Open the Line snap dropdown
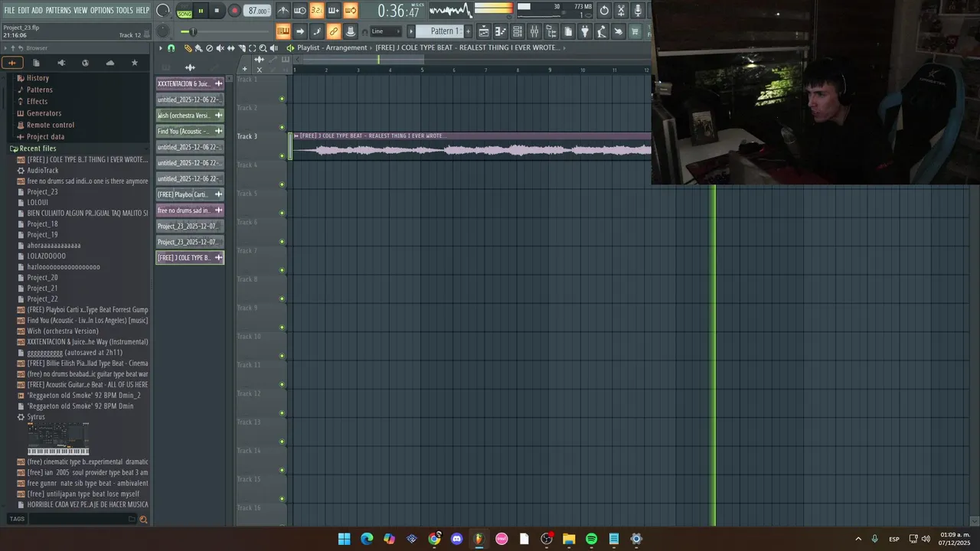980x551 pixels. pyautogui.click(x=385, y=31)
